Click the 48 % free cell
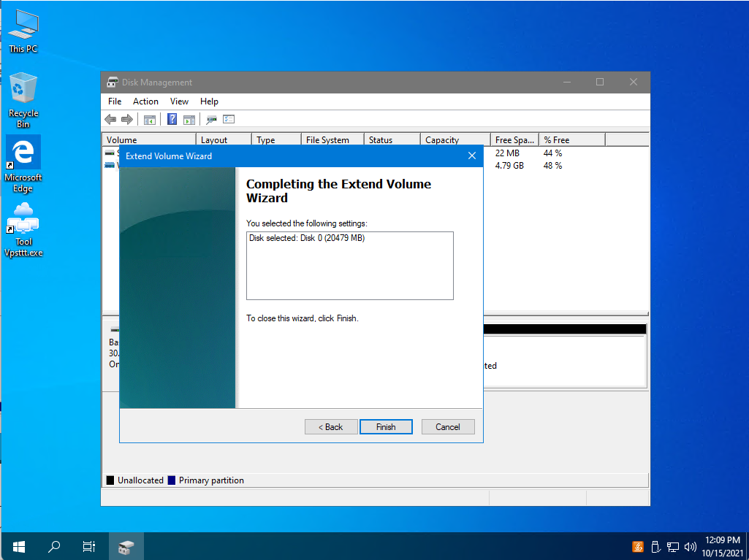749x560 pixels. coord(552,166)
